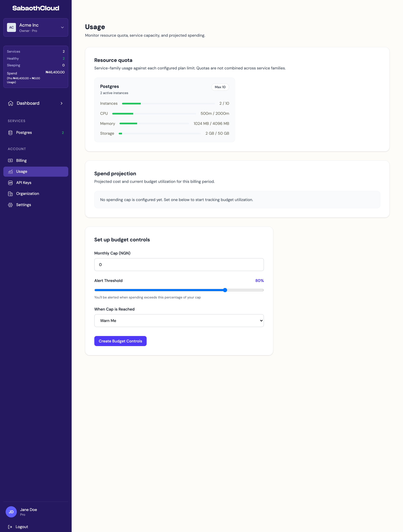Click the no spending cap notice

pyautogui.click(x=237, y=200)
